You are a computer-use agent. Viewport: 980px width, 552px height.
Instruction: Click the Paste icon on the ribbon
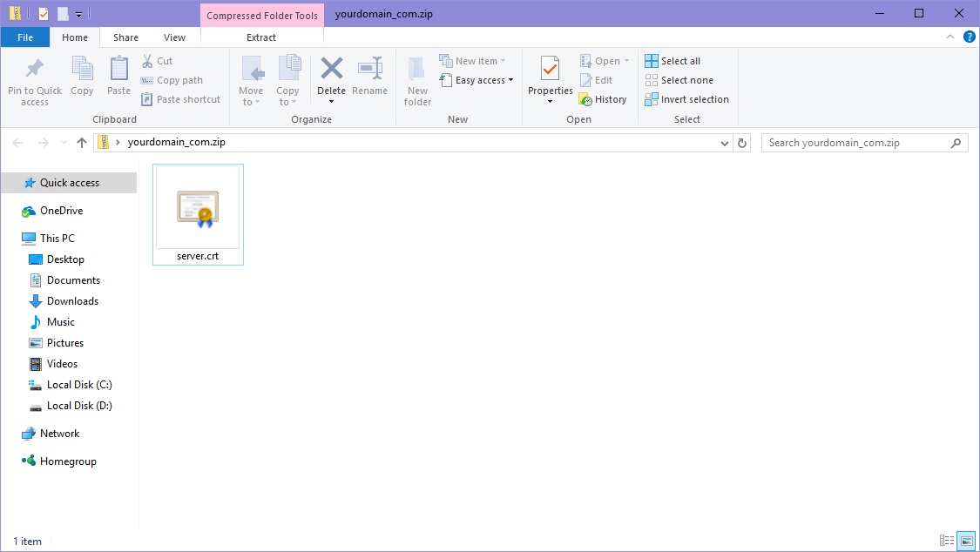(118, 78)
